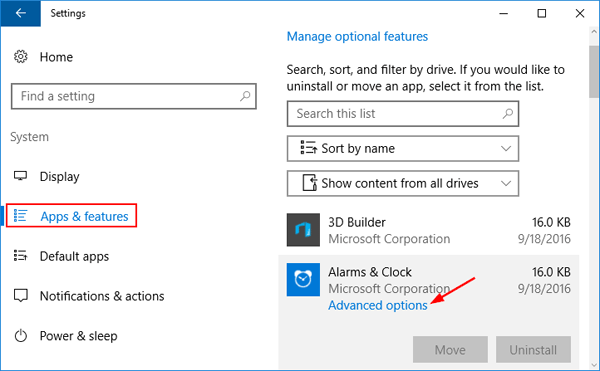Image resolution: width=600 pixels, height=371 pixels.
Task: Open Manage optional features link
Action: [357, 37]
